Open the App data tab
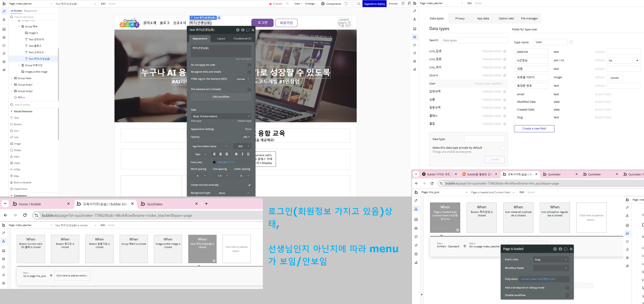 tap(483, 19)
